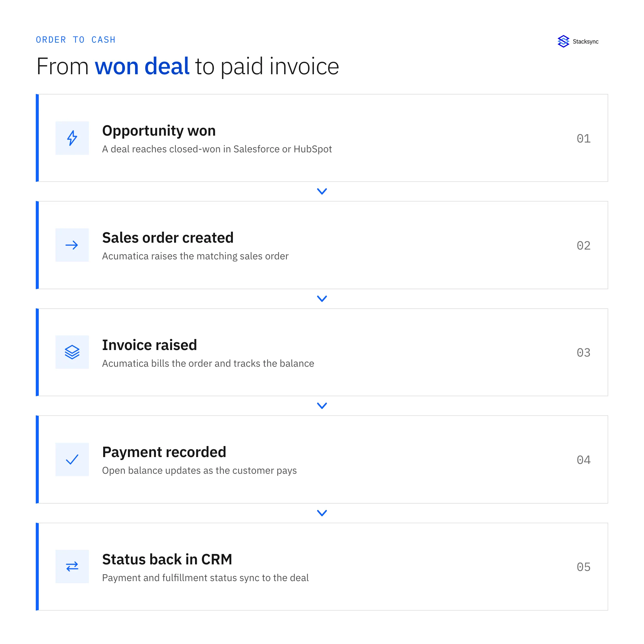644x644 pixels.
Task: Click step number 01 label
Action: pos(584,138)
